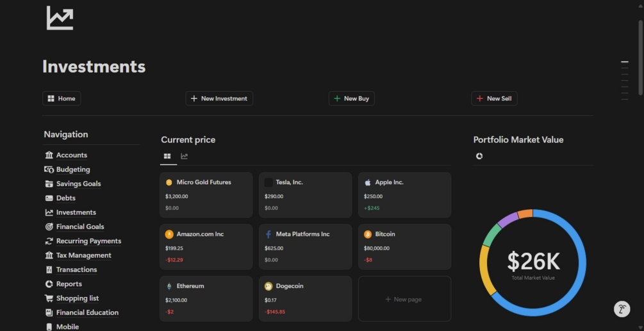Open the Savings Goals link

[x=78, y=184]
